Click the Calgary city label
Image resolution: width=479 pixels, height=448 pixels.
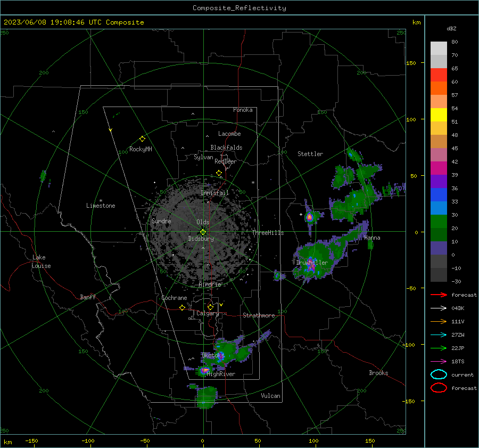tap(208, 313)
